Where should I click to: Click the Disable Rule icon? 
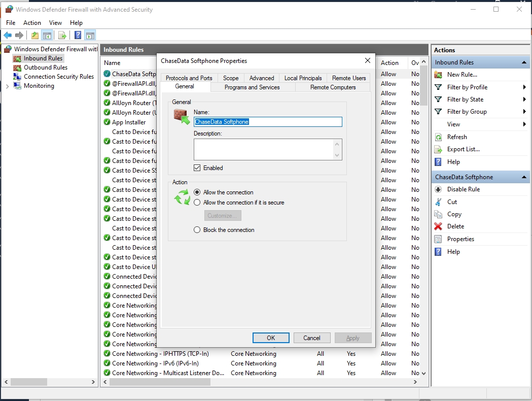438,189
